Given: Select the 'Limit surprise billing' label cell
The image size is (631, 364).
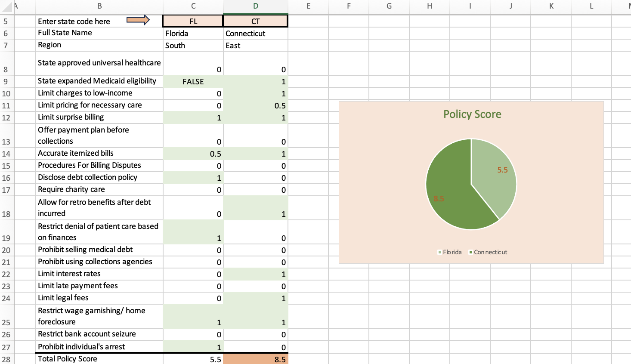Looking at the screenshot, I should 99,117.
